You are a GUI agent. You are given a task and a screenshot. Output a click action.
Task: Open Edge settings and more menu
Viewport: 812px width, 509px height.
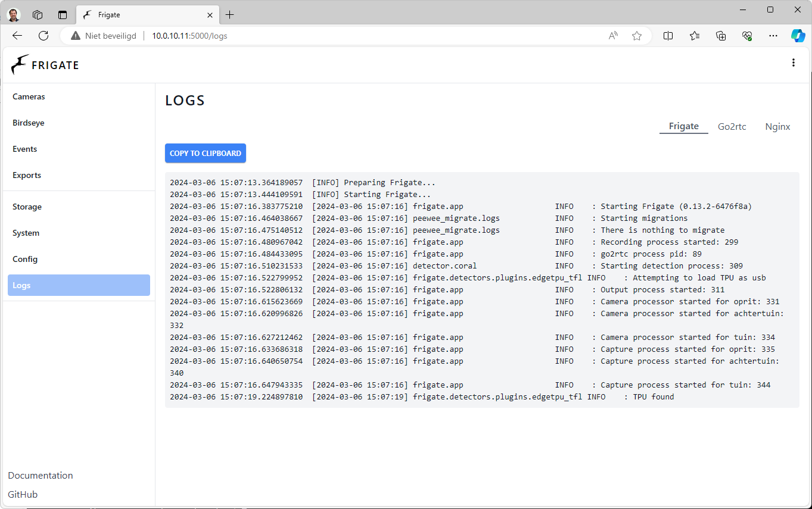tap(773, 36)
